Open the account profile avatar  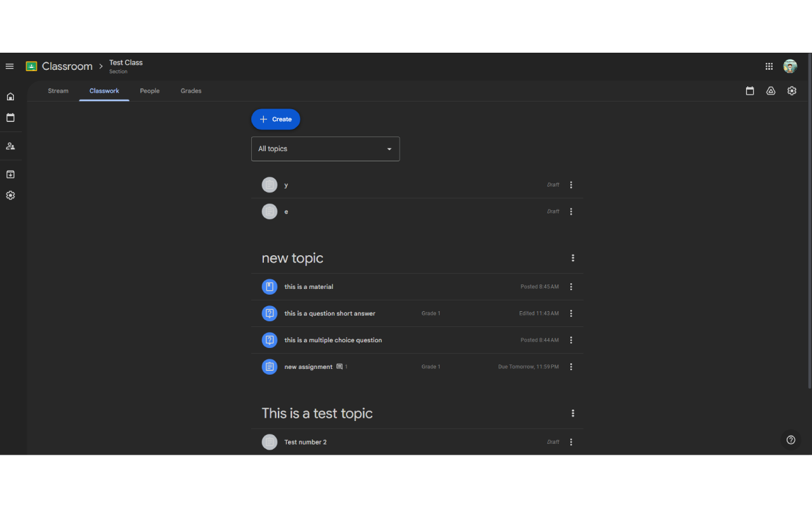790,66
